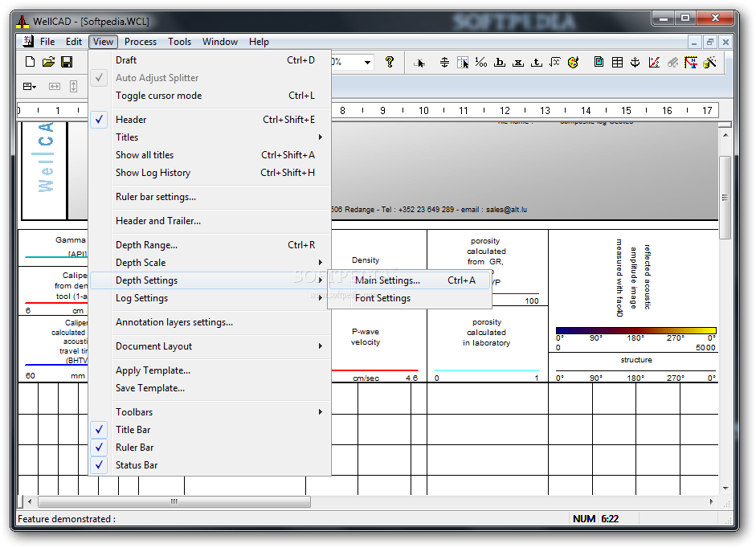
Task: Expand the Titles submenu
Action: click(x=210, y=137)
